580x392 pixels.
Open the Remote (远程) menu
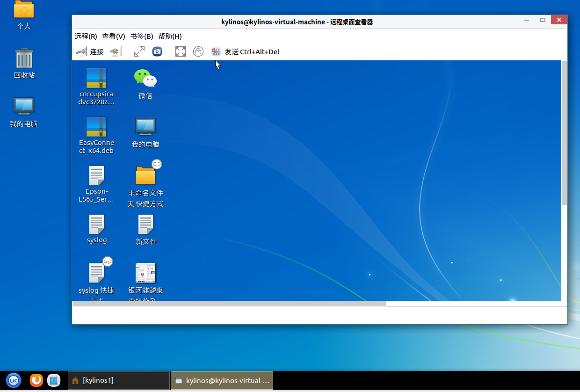pyautogui.click(x=86, y=36)
